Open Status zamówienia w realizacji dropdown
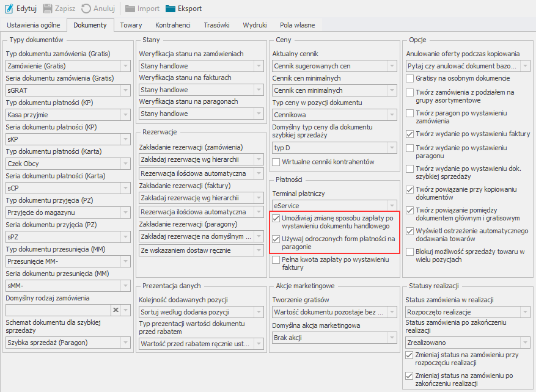 coord(525,313)
